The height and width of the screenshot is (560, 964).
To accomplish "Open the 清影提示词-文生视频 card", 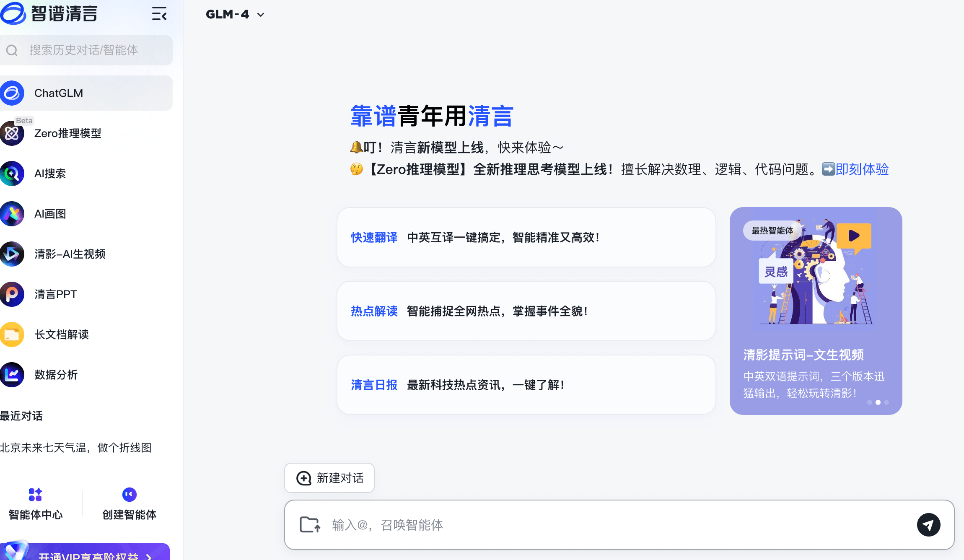I will [x=816, y=311].
